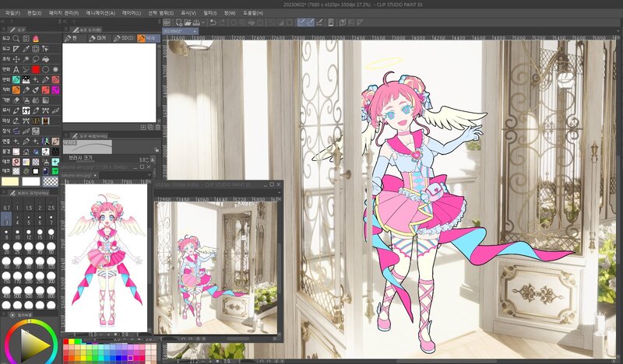Select the grid frame tool icon

(x=36, y=49)
